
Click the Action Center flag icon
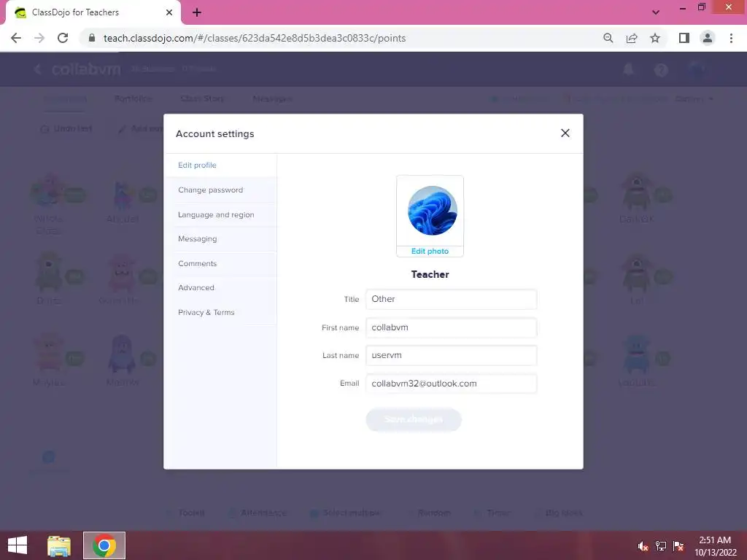point(678,546)
